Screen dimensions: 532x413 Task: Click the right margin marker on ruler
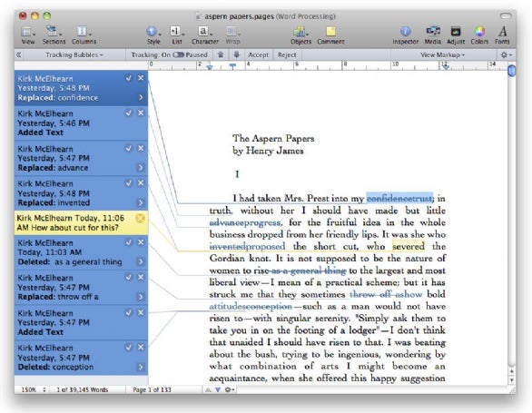pos(446,66)
